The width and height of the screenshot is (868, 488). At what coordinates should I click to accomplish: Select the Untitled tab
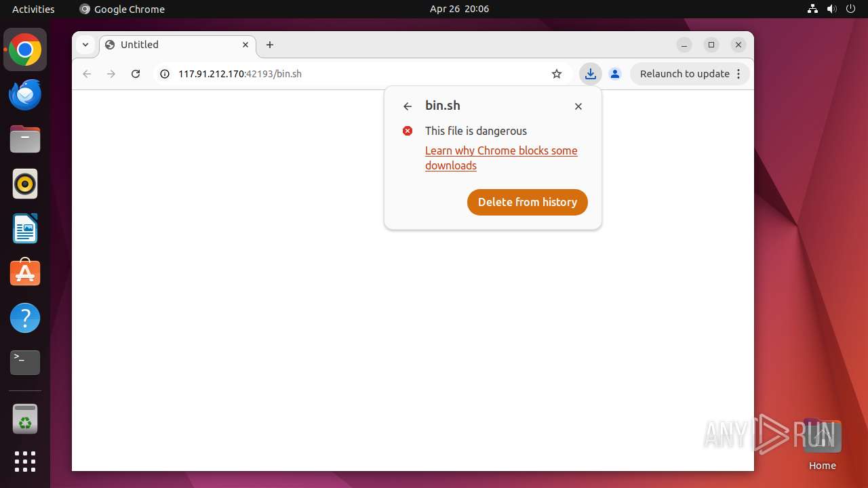coord(178,45)
